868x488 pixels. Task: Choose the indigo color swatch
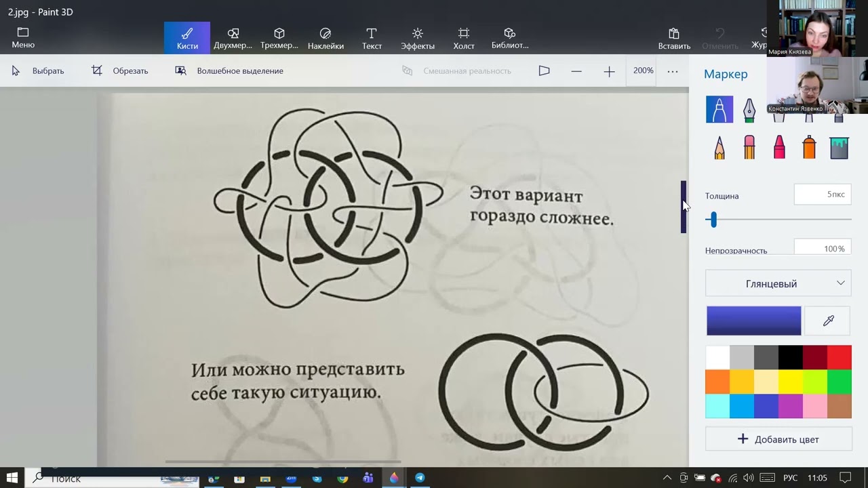[x=766, y=406]
